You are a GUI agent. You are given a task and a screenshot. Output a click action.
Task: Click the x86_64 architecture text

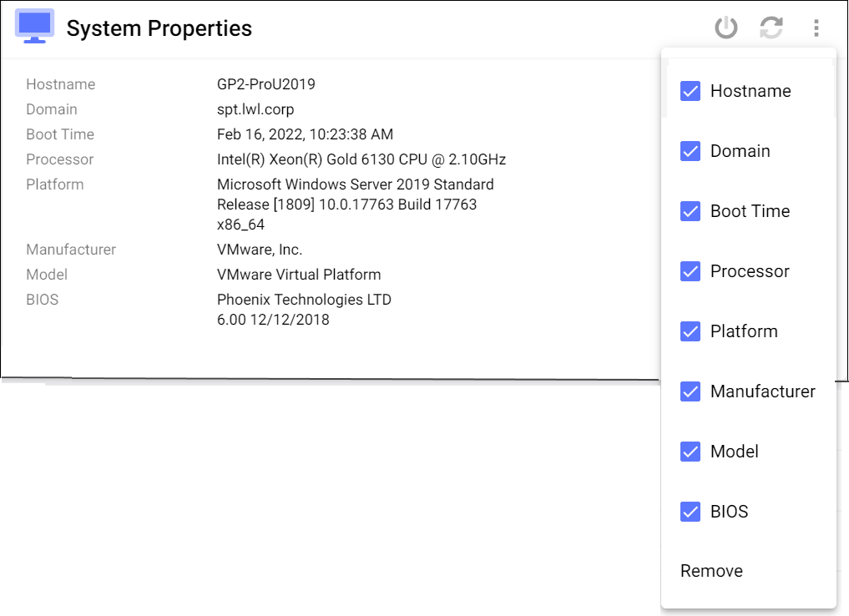click(x=240, y=225)
